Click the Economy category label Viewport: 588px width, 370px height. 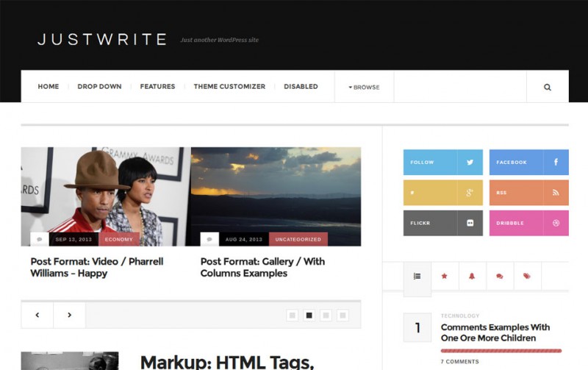(x=119, y=239)
